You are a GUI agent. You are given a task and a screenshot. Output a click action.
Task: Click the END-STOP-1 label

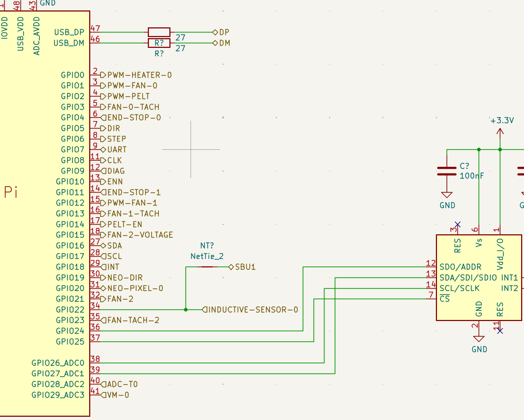pos(133,192)
